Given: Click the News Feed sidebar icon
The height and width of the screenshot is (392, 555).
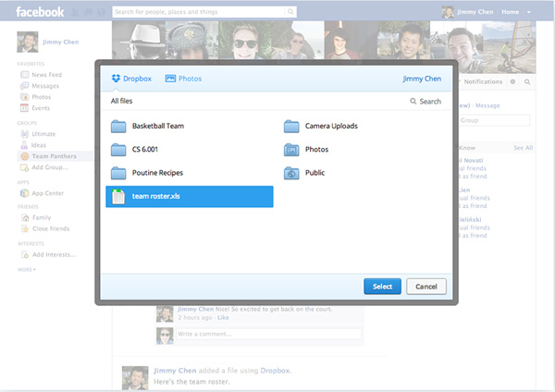Looking at the screenshot, I should (x=24, y=75).
